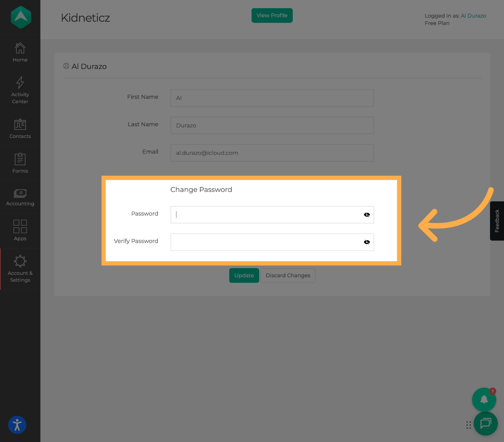Go to the Accounting section
Viewport: 504px width, 442px height.
[20, 196]
